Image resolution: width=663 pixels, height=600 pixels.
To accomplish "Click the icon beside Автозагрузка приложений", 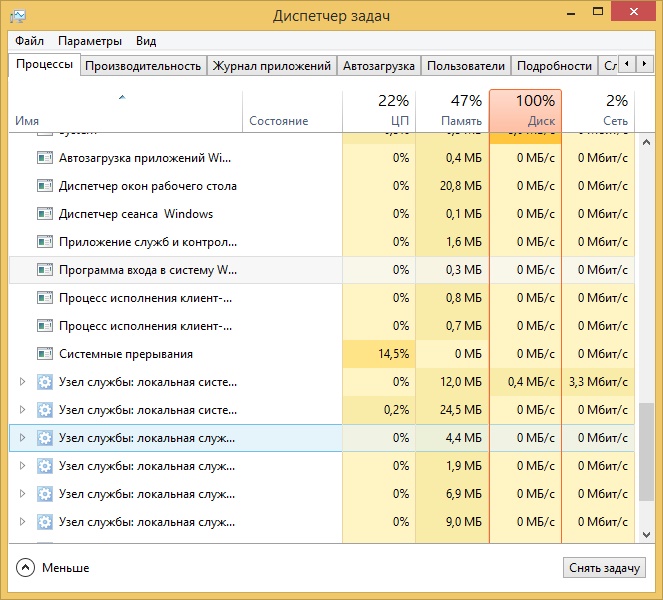I will click(44, 158).
